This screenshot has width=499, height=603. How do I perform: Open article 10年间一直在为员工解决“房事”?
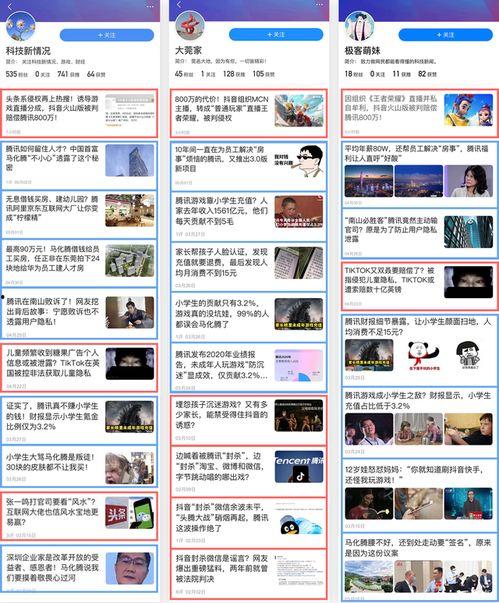click(x=248, y=165)
